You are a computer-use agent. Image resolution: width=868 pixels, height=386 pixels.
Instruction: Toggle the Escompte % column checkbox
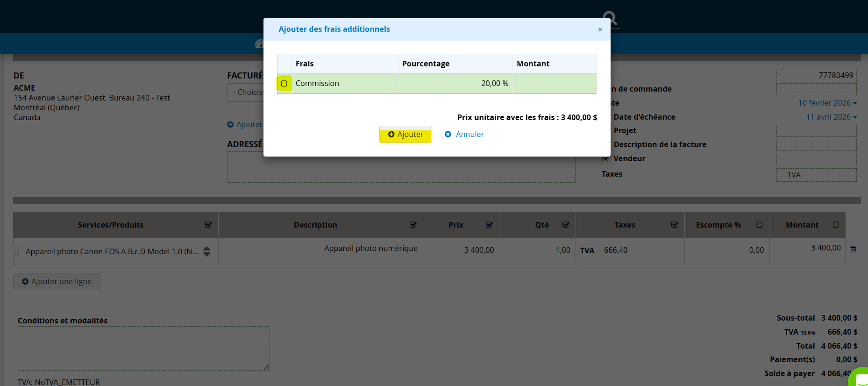pos(760,225)
